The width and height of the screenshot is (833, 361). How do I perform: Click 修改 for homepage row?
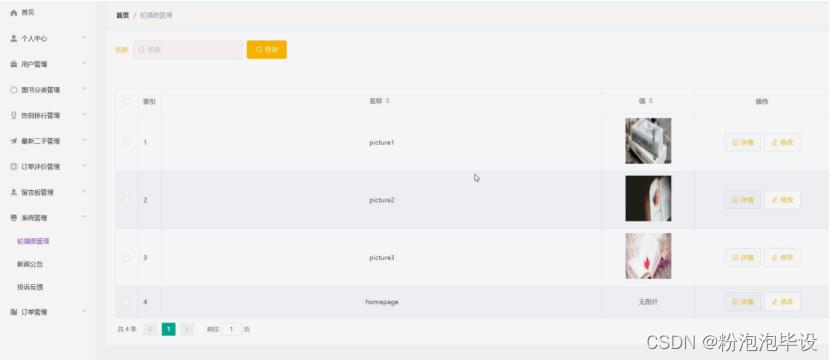(783, 302)
